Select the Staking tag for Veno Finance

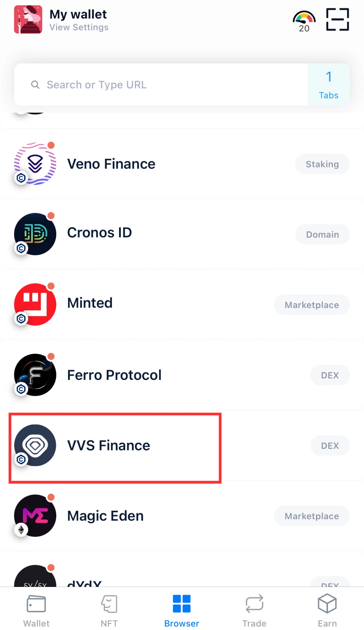(322, 164)
